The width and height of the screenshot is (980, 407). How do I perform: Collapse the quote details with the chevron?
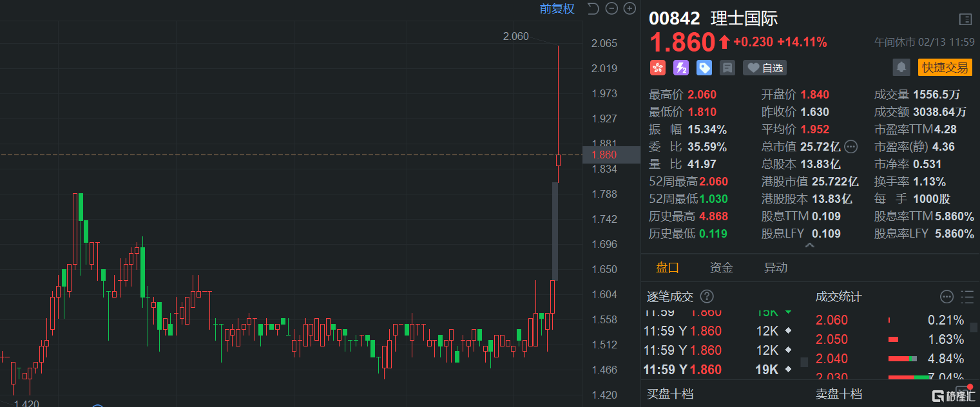(x=810, y=245)
